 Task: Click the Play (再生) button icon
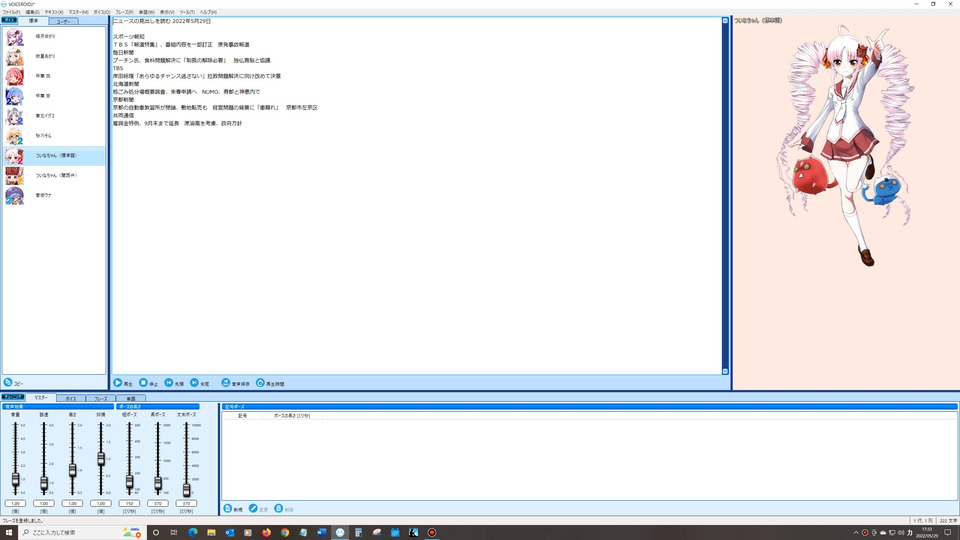click(118, 383)
